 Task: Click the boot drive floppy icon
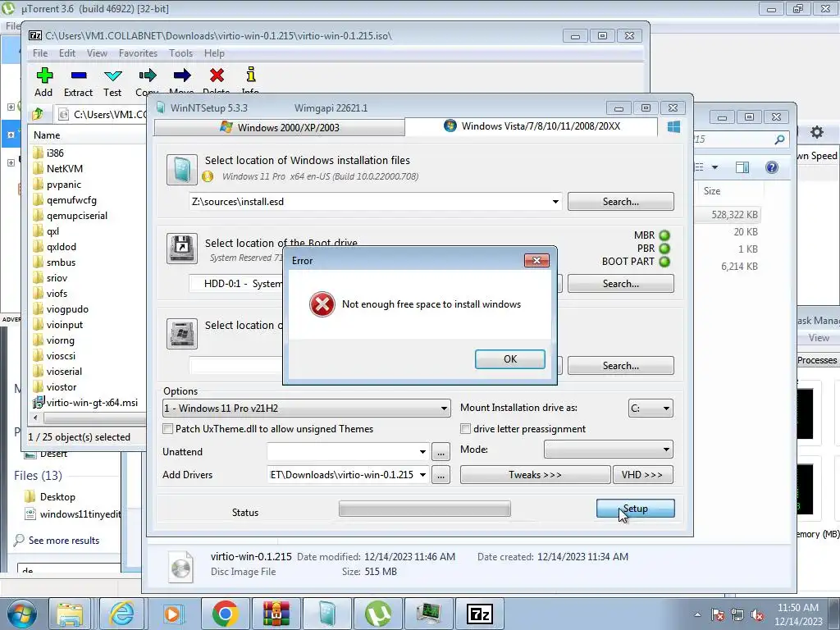[181, 248]
